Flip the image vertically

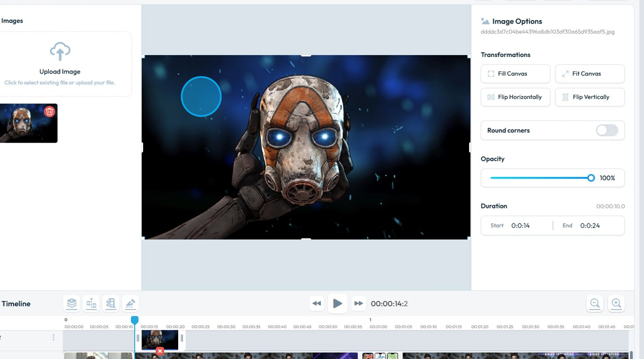[x=589, y=97]
